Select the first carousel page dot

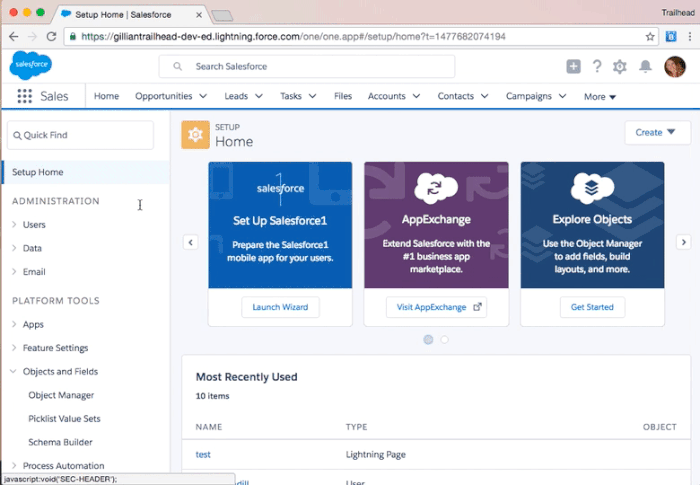[428, 339]
